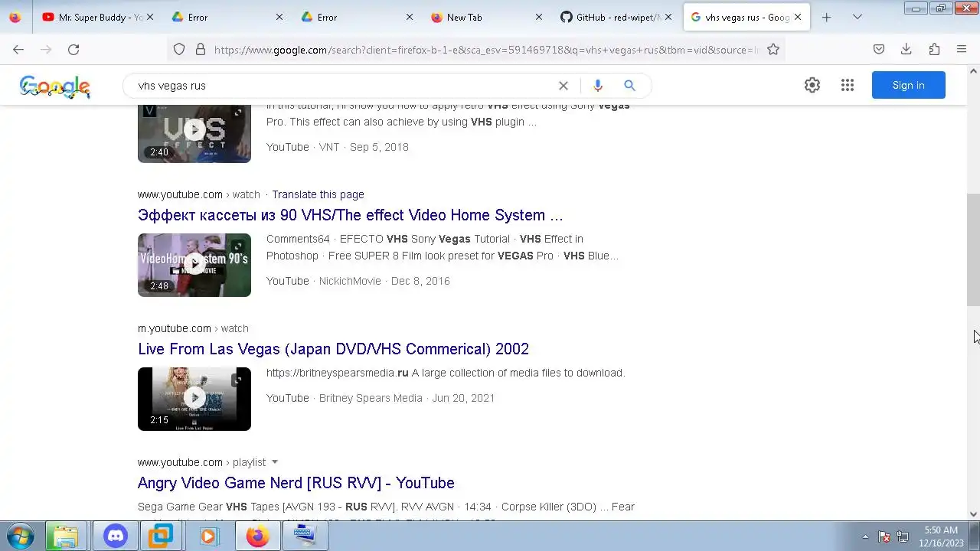Viewport: 980px width, 551px height.
Task: Open the Windows Start menu
Action: click(20, 536)
